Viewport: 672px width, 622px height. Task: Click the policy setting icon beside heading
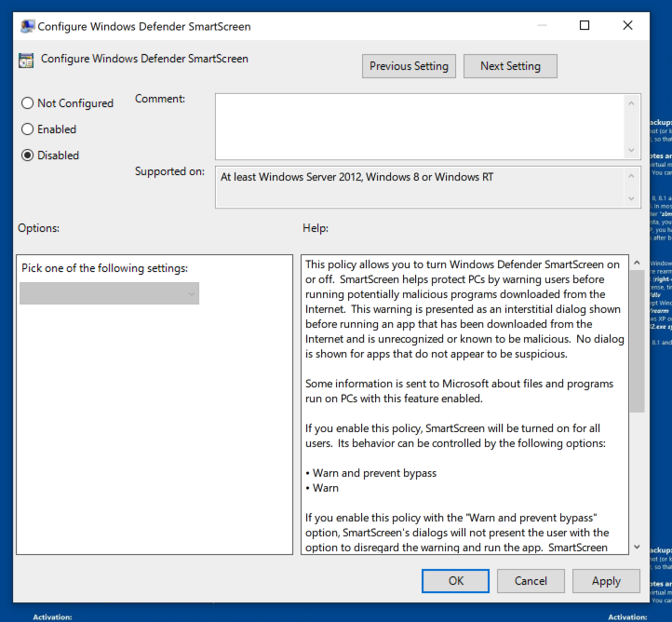(26, 61)
